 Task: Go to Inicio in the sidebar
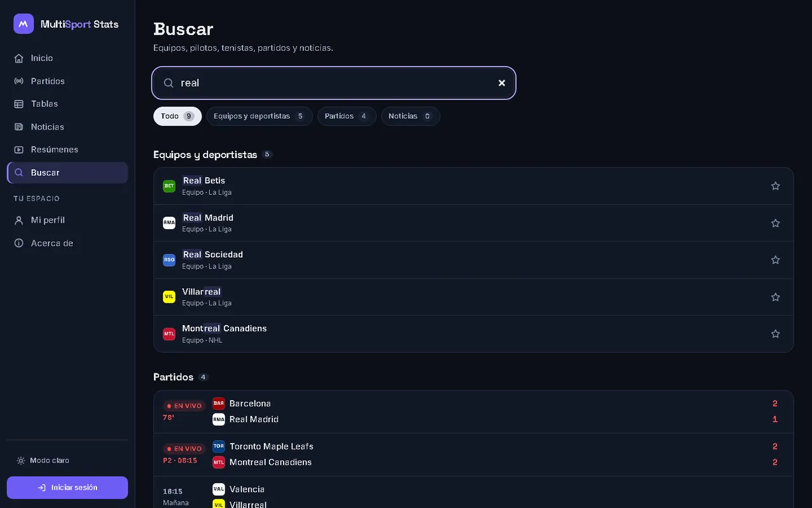(67, 58)
